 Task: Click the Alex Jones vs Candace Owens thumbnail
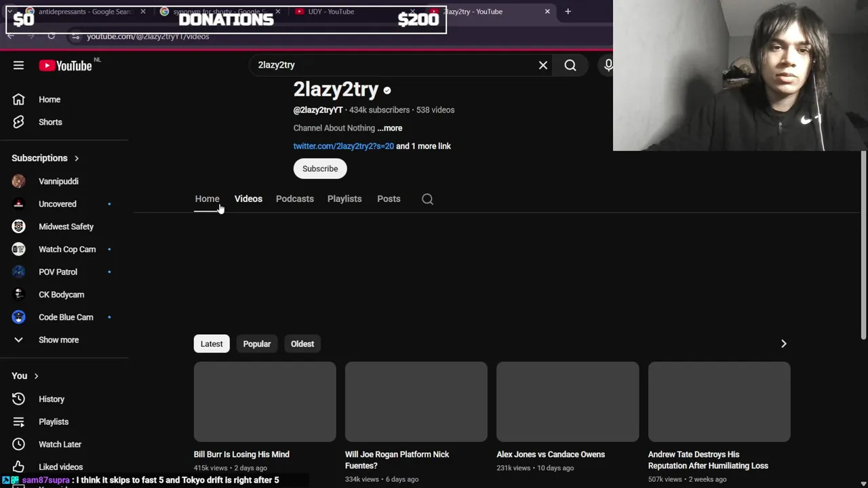coord(568,402)
